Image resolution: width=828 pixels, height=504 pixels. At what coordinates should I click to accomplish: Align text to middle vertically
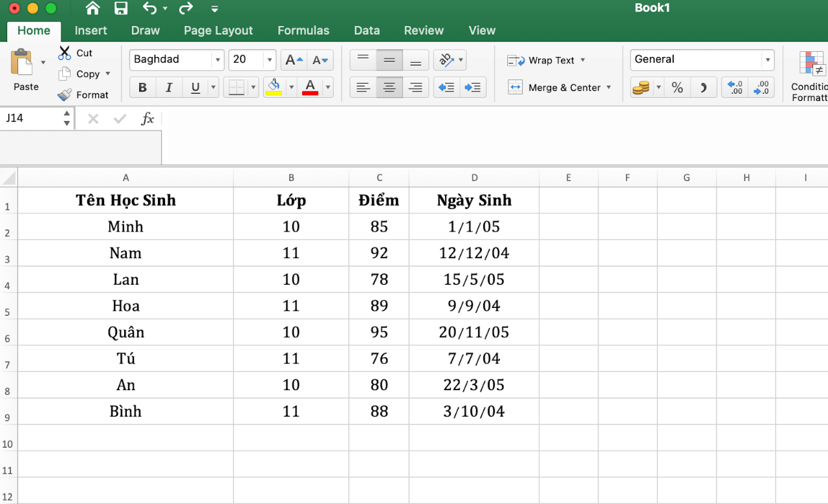(x=389, y=60)
